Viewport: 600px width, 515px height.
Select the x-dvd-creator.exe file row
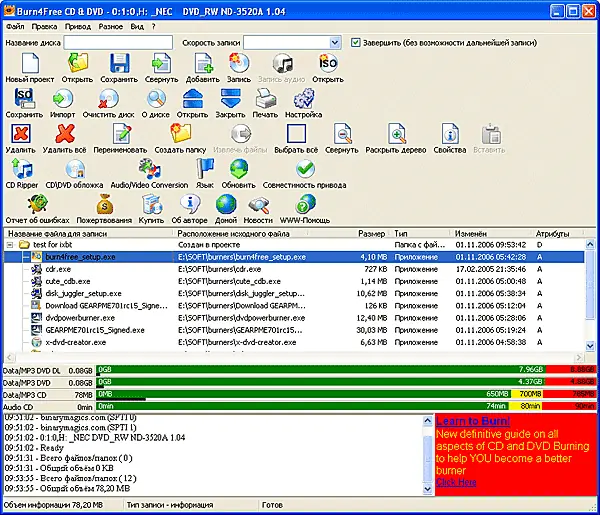tap(294, 342)
